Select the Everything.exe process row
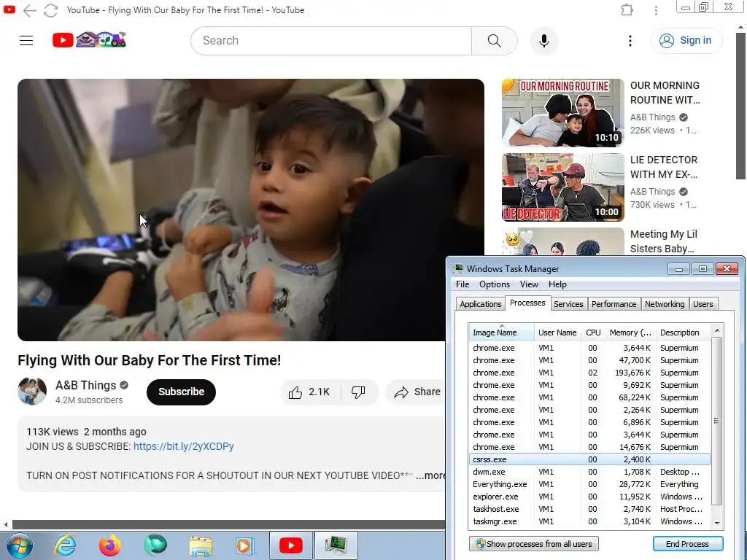This screenshot has width=747, height=560. click(589, 484)
